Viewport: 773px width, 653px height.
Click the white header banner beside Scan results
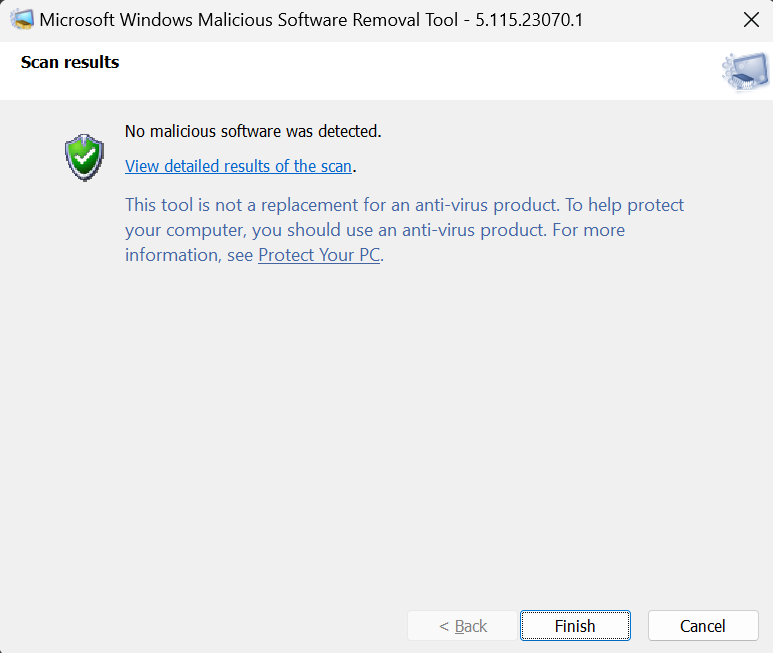(400, 70)
